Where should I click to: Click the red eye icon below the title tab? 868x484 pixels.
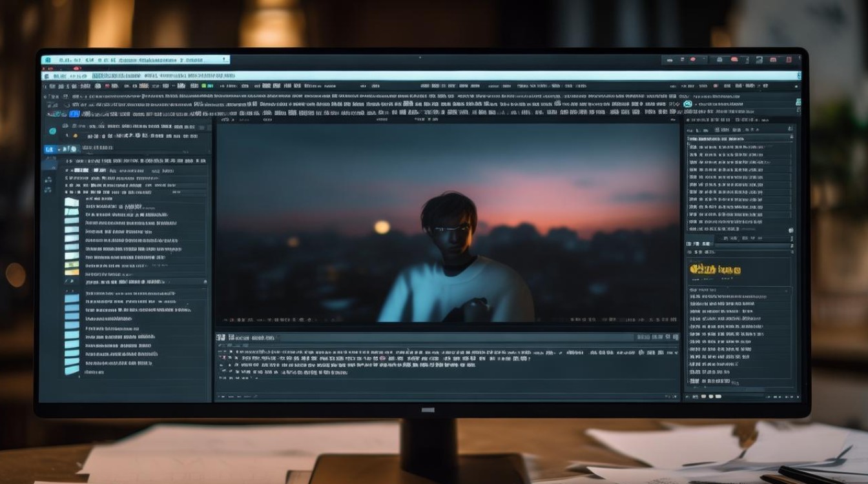(76, 68)
